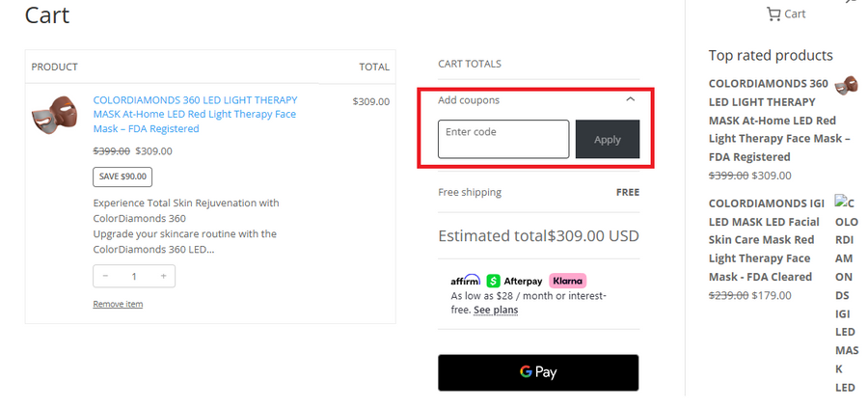868x406 pixels.
Task: Increase quantity with the plus button
Action: pos(164,276)
